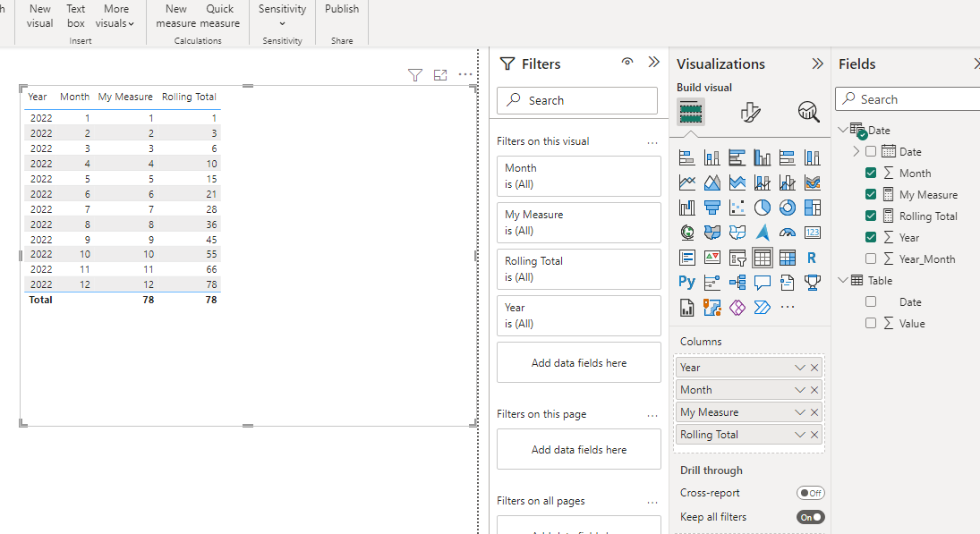Open the My Measure column dropdown

click(799, 412)
